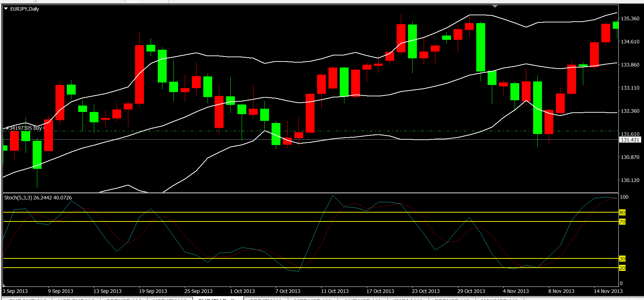Click the 3 Sep 2013 date label
644x300 pixels.
pos(15,291)
